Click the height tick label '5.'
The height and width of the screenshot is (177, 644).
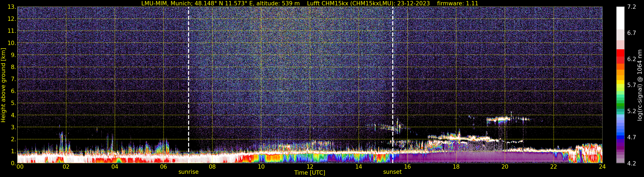pos(13,103)
